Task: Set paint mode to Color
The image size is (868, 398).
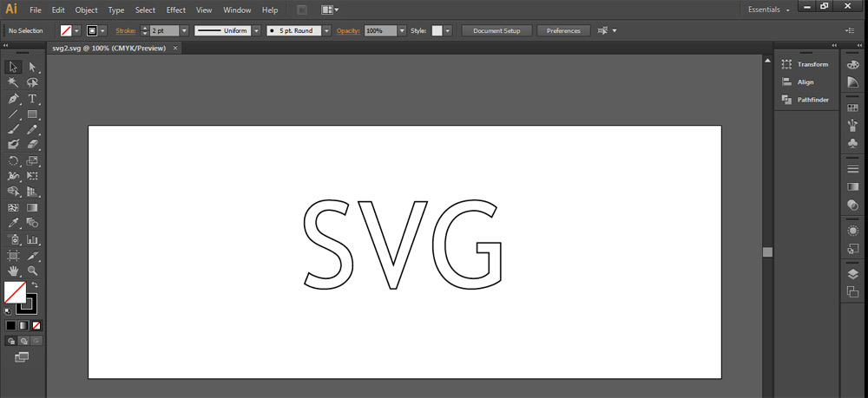Action: (x=10, y=325)
